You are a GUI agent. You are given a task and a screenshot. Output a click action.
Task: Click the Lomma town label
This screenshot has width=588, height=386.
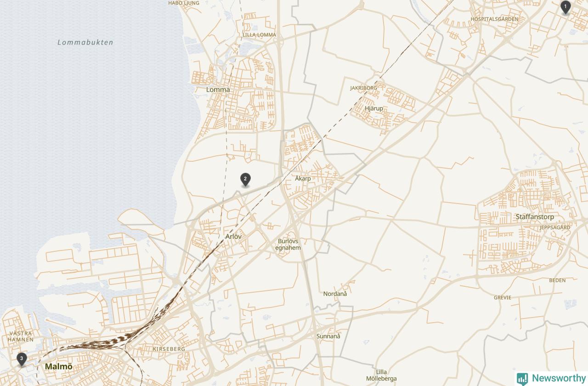point(218,90)
